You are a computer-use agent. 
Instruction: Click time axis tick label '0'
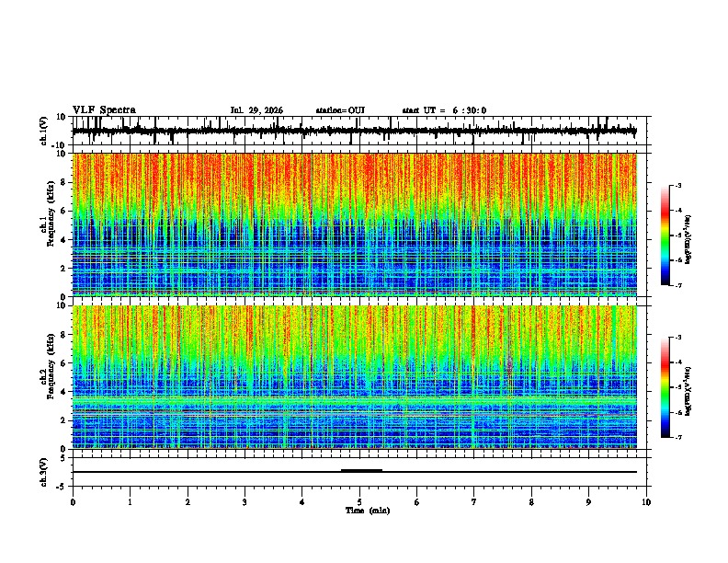pyautogui.click(x=73, y=502)
